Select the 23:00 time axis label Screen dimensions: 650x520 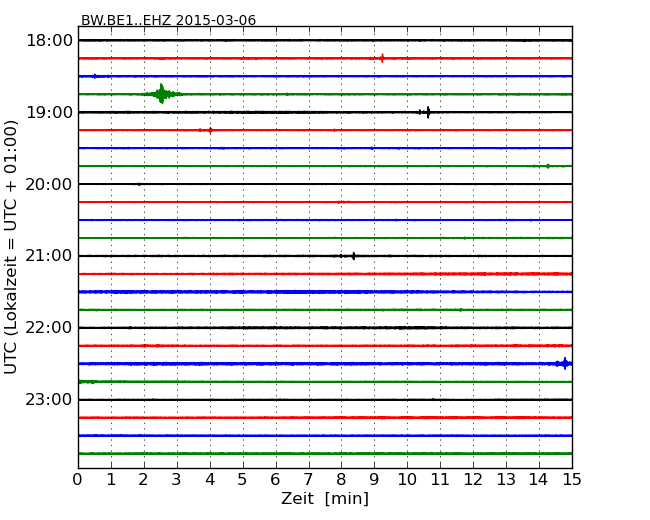49,400
